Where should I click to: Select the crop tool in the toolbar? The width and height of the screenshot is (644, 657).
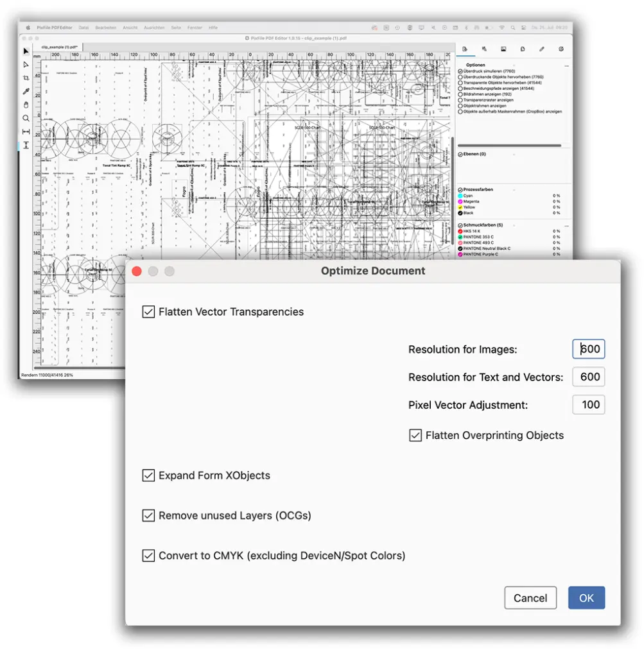point(26,78)
